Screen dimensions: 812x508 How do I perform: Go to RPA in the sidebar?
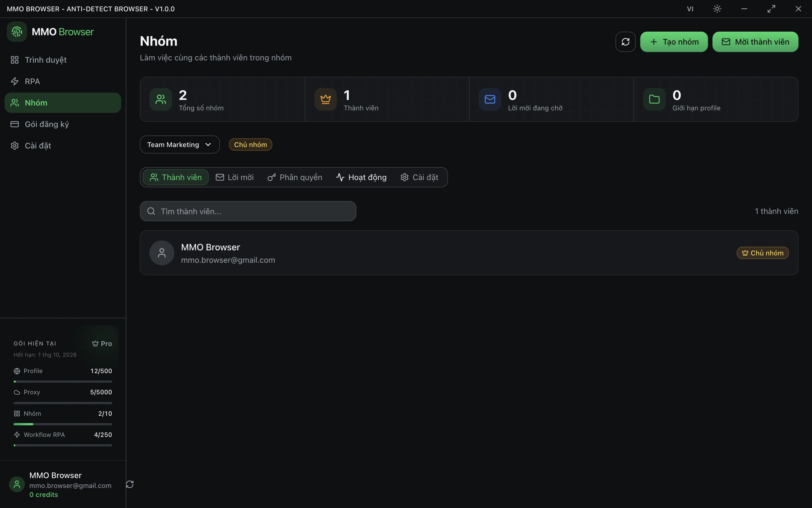click(x=63, y=81)
